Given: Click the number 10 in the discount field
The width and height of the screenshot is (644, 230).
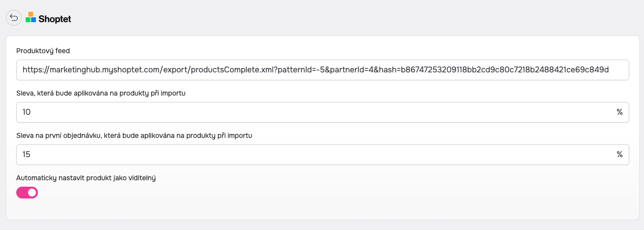Looking at the screenshot, I should point(27,112).
